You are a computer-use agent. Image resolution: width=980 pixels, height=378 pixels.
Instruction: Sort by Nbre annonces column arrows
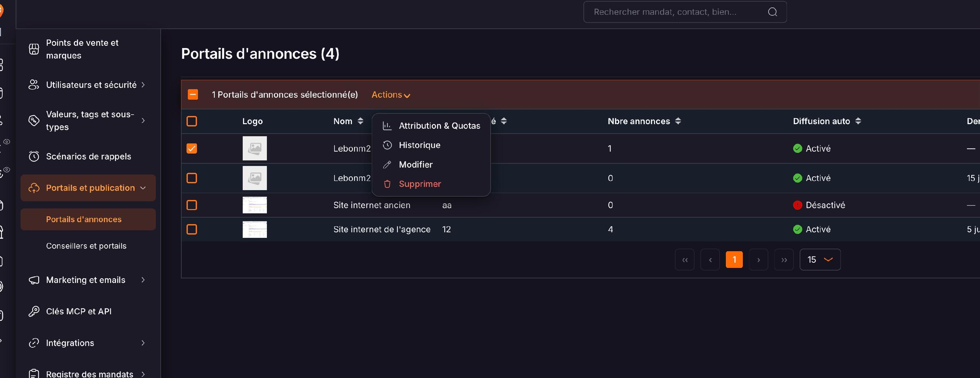[x=678, y=121]
